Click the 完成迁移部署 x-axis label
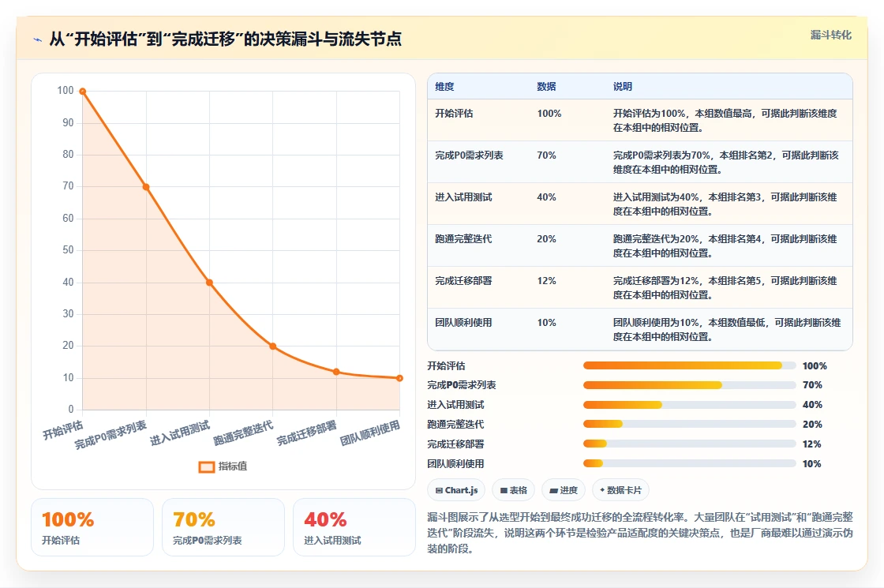This screenshot has width=884, height=588. [307, 433]
